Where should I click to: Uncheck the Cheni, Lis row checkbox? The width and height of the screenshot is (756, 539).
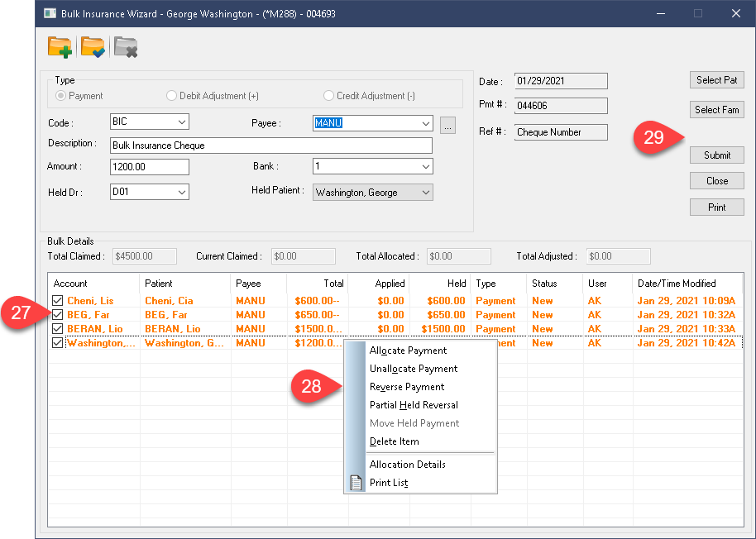click(x=57, y=301)
